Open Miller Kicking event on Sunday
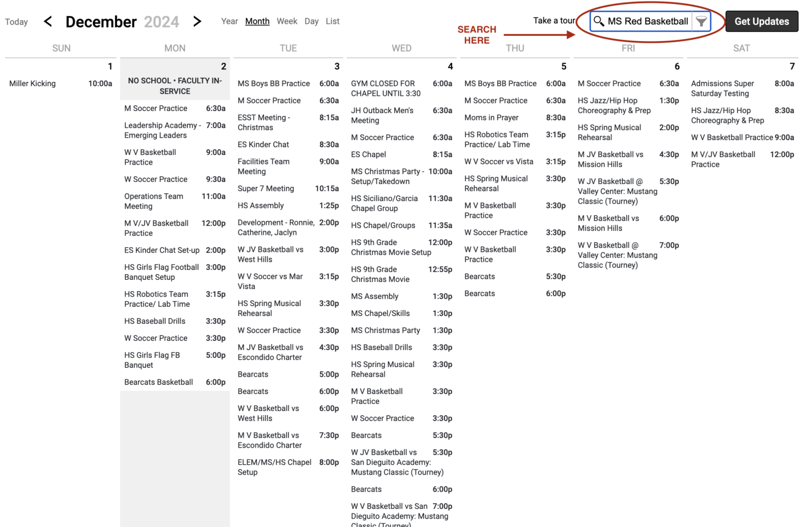812x527 pixels. pos(61,84)
